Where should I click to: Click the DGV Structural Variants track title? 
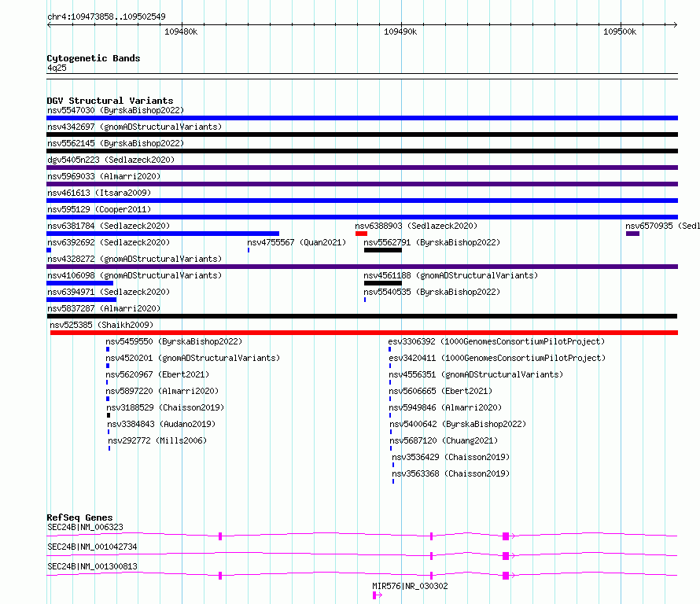tap(110, 101)
